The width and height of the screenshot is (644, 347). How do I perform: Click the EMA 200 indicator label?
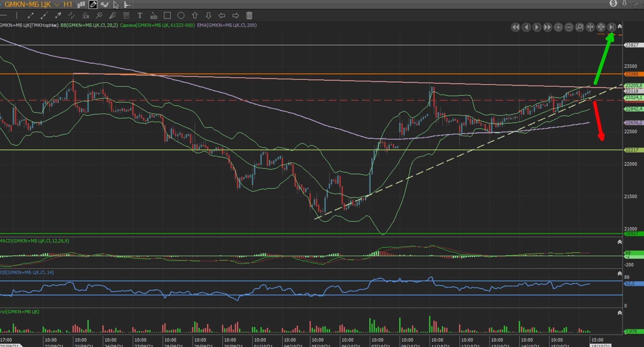(x=227, y=25)
